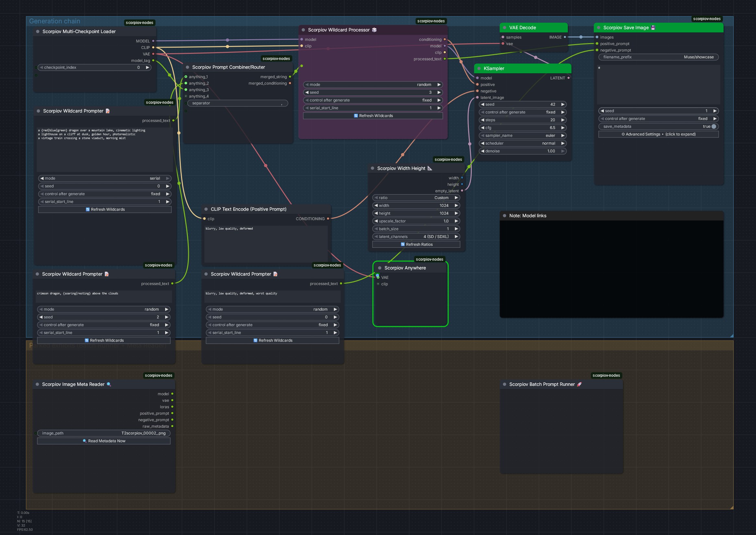Collapse the Scorpiov Prompt Combiner/Router node dot
The height and width of the screenshot is (535, 756).
pos(187,67)
